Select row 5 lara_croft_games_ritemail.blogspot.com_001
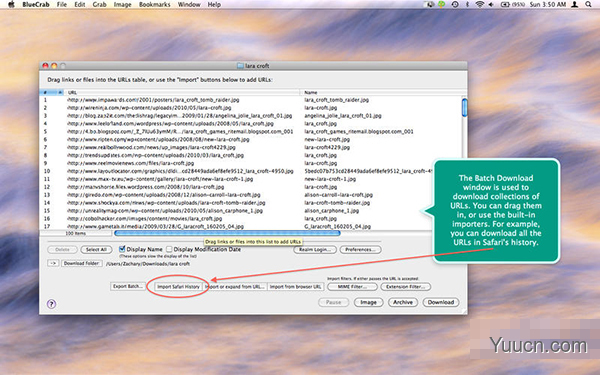600x375 pixels. click(251, 132)
